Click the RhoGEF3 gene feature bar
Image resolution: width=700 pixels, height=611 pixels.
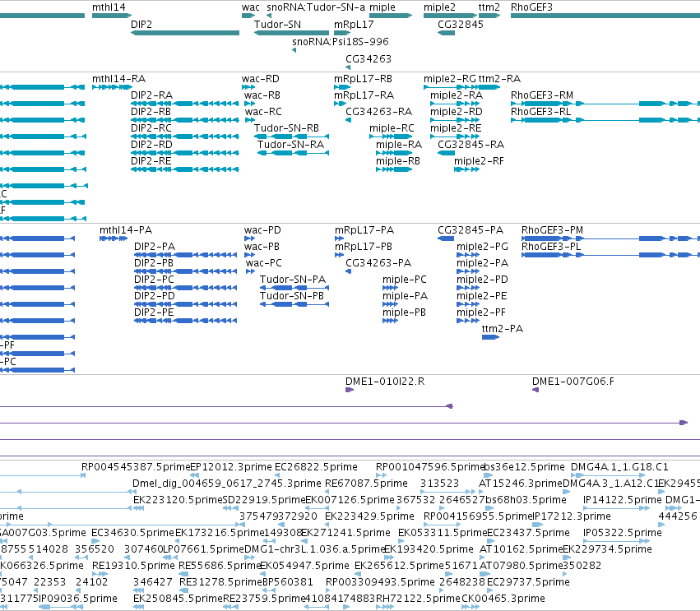click(x=605, y=16)
